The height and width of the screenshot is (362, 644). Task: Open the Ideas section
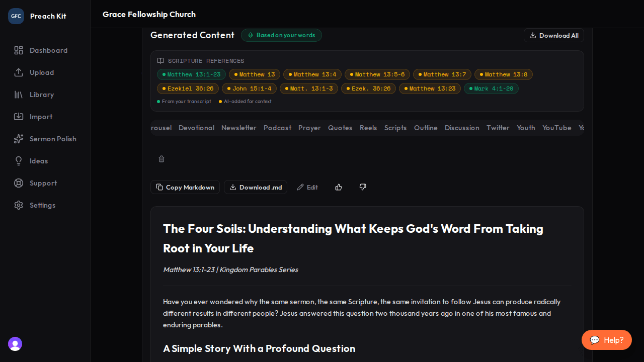[38, 161]
